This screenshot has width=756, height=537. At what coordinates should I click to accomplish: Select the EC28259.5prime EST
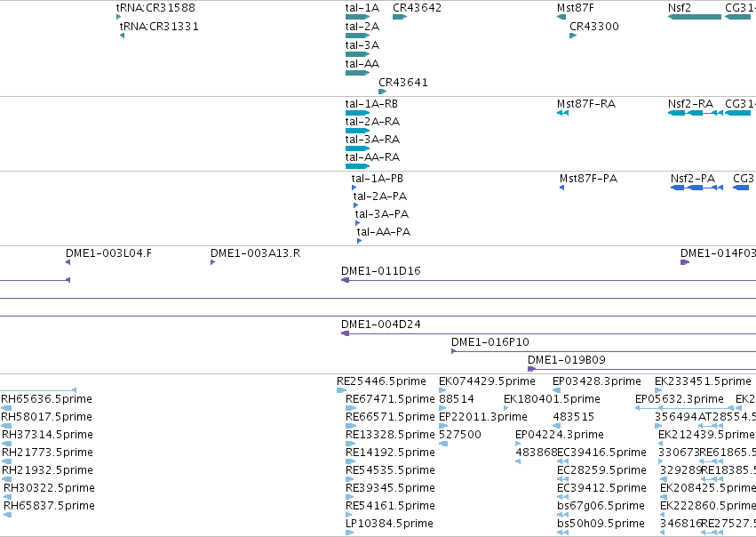pos(562,480)
